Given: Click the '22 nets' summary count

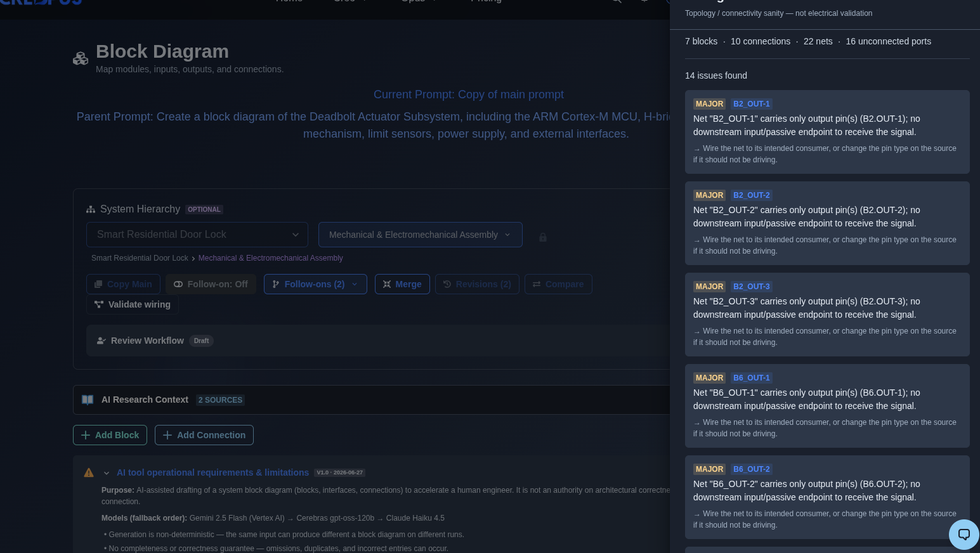Looking at the screenshot, I should click(818, 41).
